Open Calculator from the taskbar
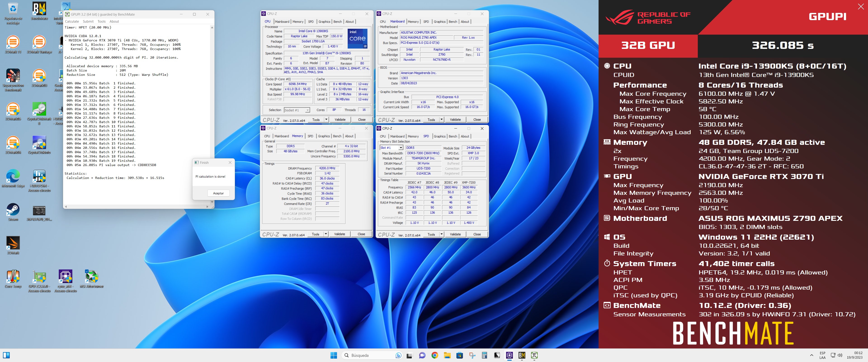 485,355
